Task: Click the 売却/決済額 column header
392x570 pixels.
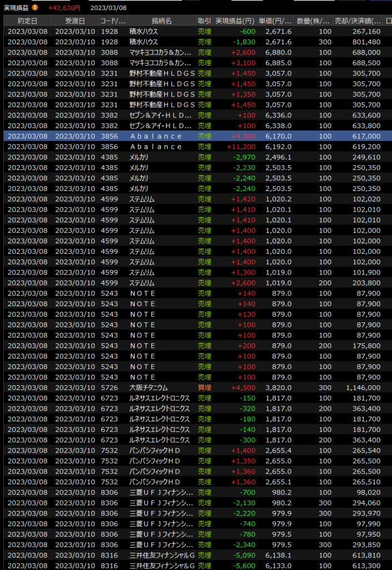Action: click(358, 21)
